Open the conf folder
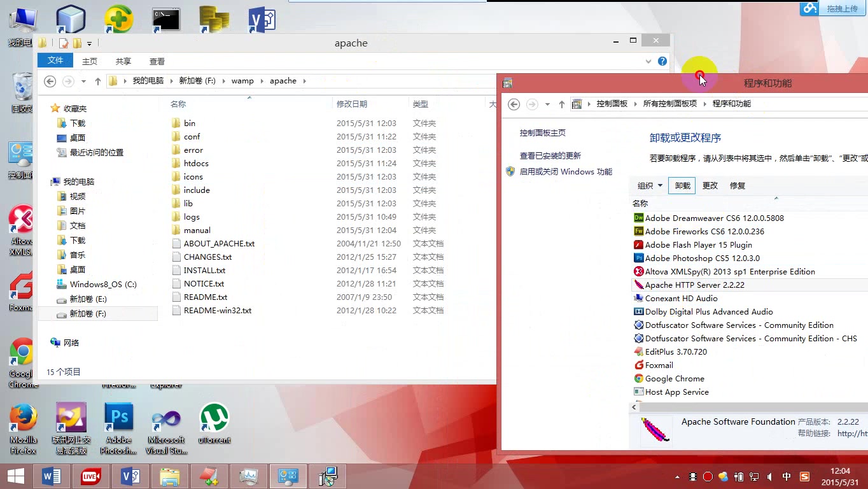 pos(192,136)
